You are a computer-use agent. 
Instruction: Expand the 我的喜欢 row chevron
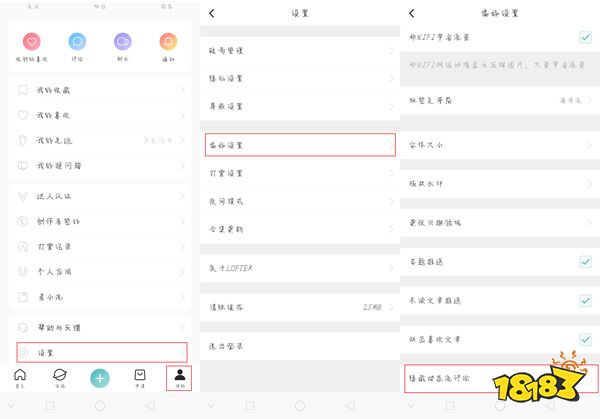click(x=182, y=115)
